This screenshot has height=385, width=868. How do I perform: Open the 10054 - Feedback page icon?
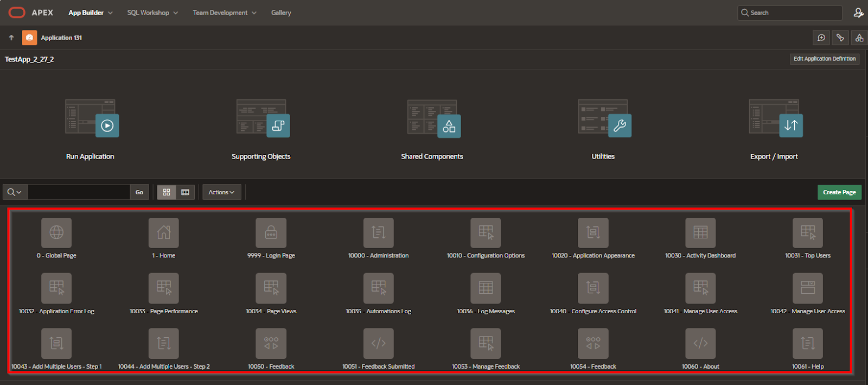593,343
